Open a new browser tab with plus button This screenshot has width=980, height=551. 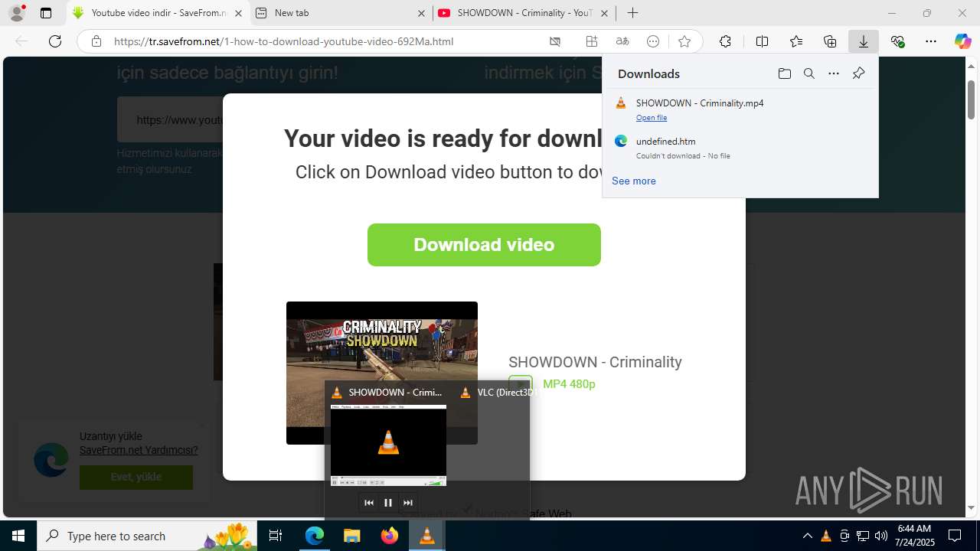[x=632, y=13]
